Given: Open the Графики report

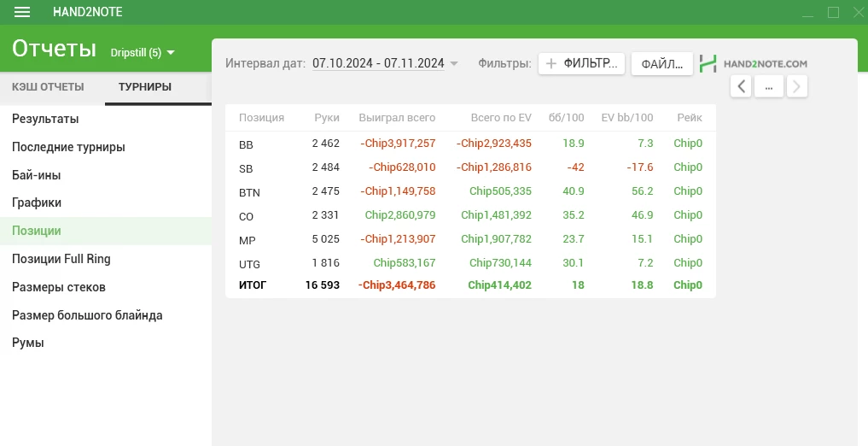Looking at the screenshot, I should pyautogui.click(x=37, y=202).
